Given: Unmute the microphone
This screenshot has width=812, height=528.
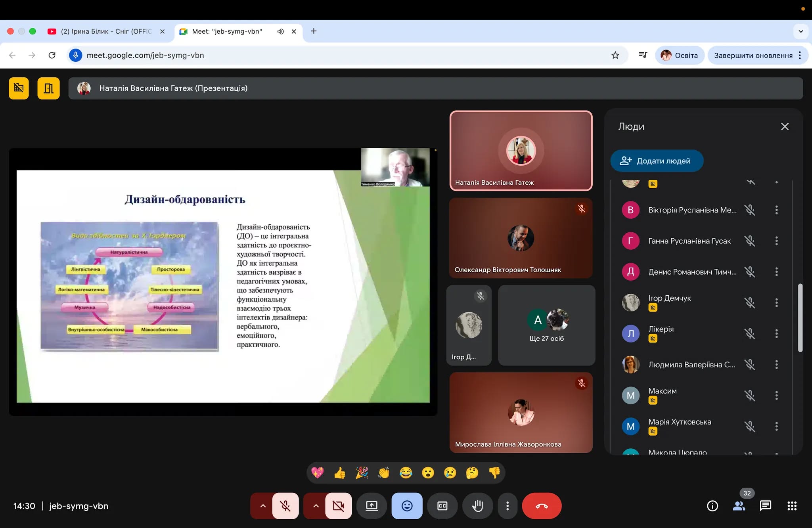Looking at the screenshot, I should pyautogui.click(x=285, y=506).
